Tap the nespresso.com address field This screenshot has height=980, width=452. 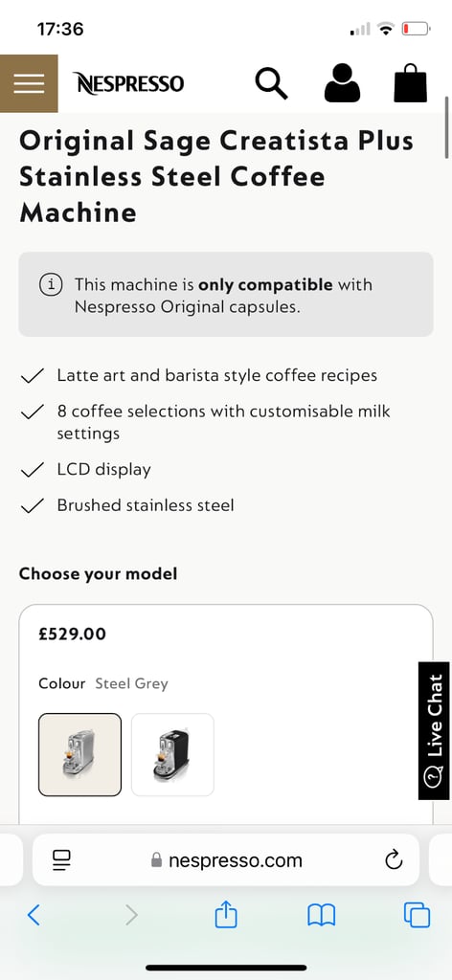coord(226,860)
